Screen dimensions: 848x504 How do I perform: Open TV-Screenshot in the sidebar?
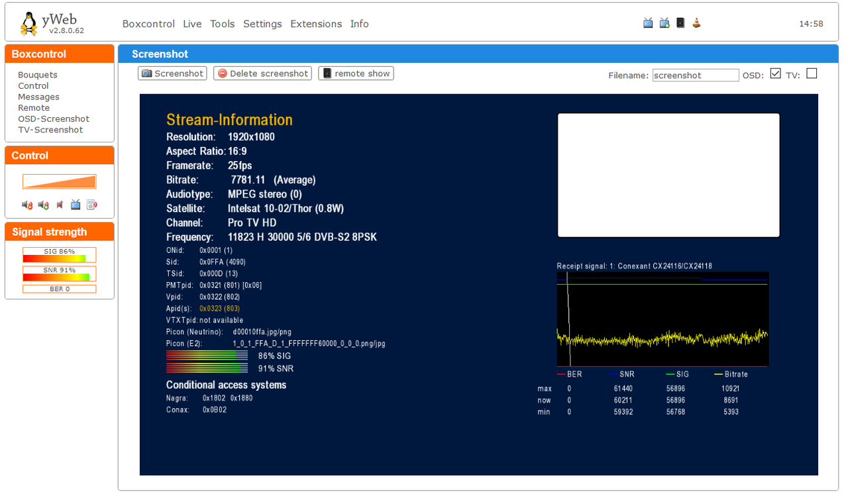tap(50, 130)
